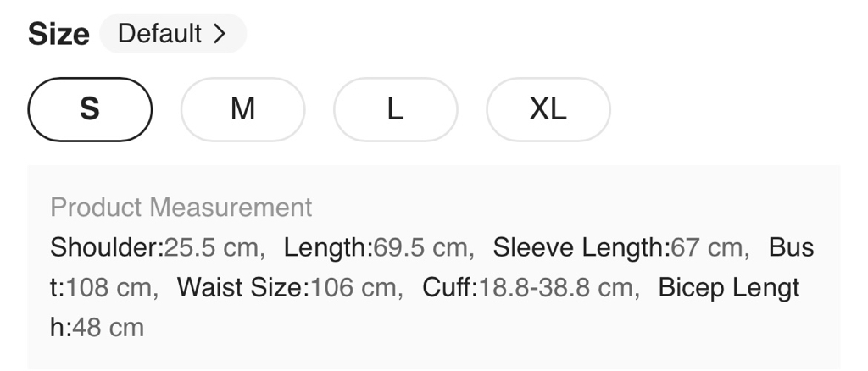The image size is (868, 371).
Task: Click the Bicep Length label
Action: 728,288
